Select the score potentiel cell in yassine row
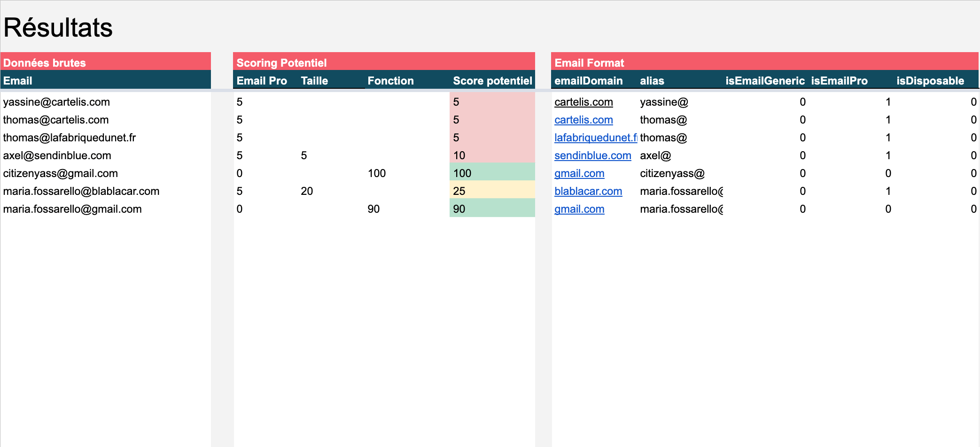The image size is (980, 447). (492, 102)
